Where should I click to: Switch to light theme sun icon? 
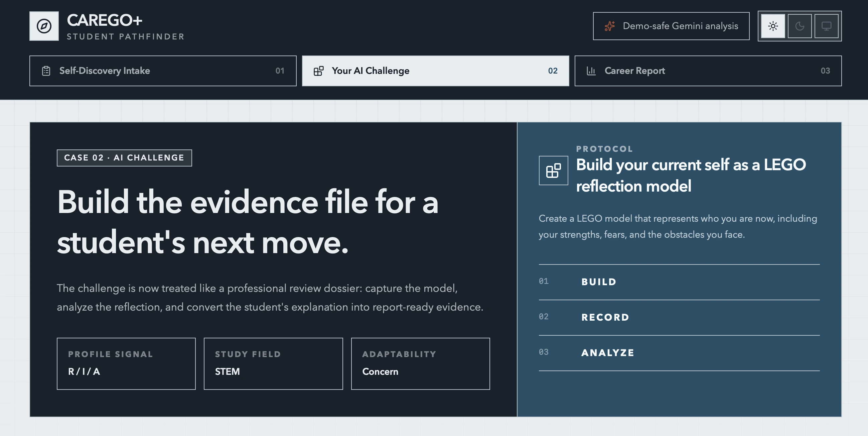pyautogui.click(x=773, y=26)
